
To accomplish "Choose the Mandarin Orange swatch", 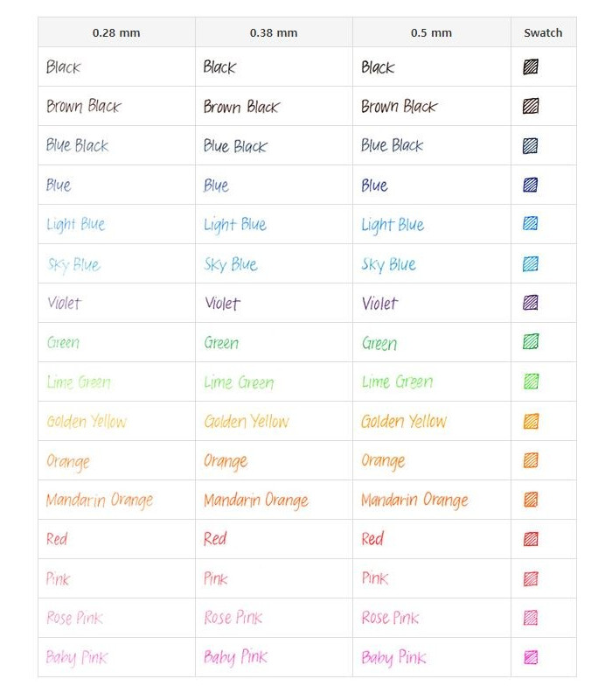I will 531,500.
